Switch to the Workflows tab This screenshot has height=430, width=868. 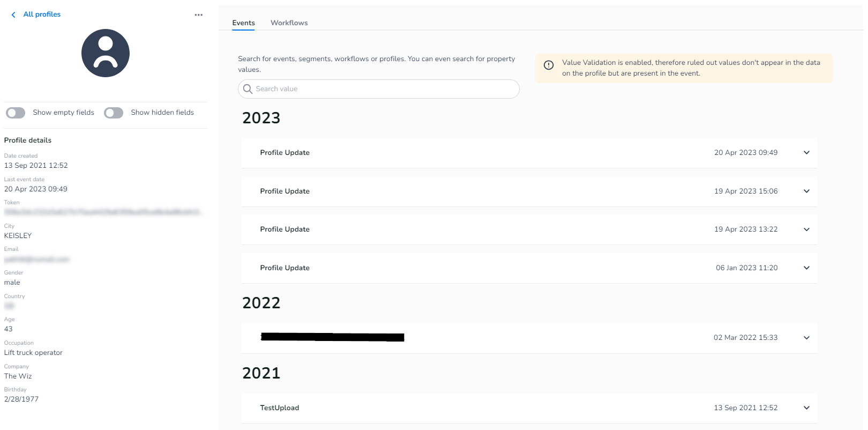tap(289, 23)
